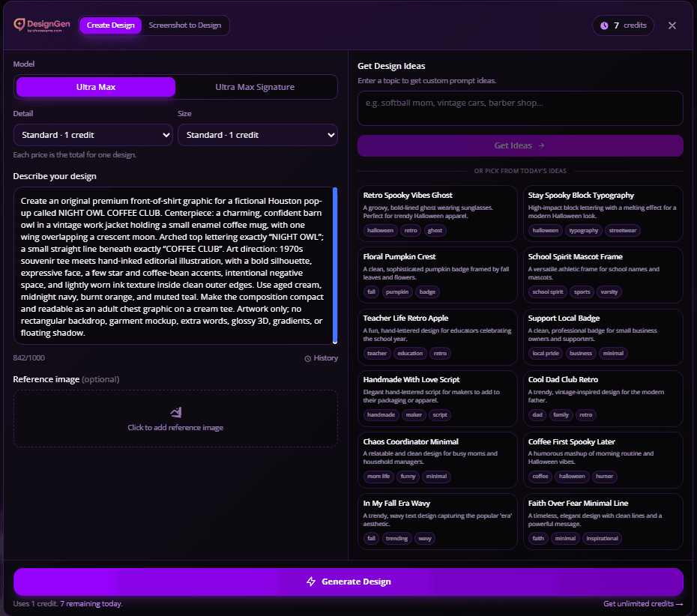The height and width of the screenshot is (616, 697).
Task: Click the 'faith' tag
Action: point(538,539)
